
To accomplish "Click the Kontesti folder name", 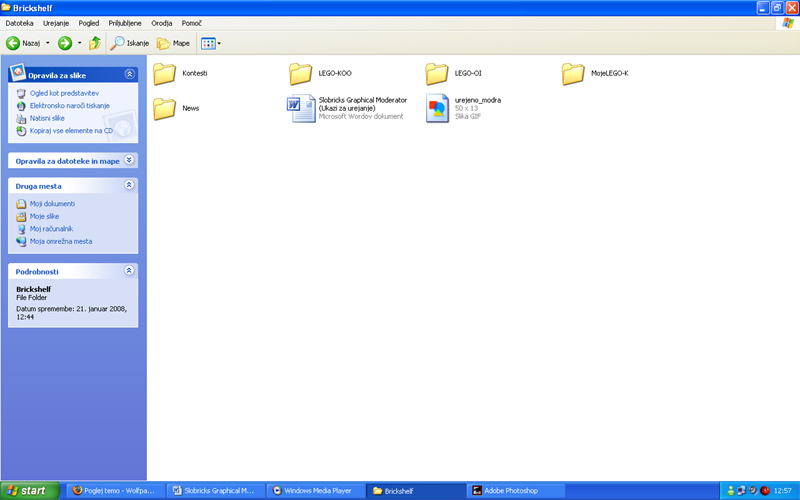I will (195, 73).
